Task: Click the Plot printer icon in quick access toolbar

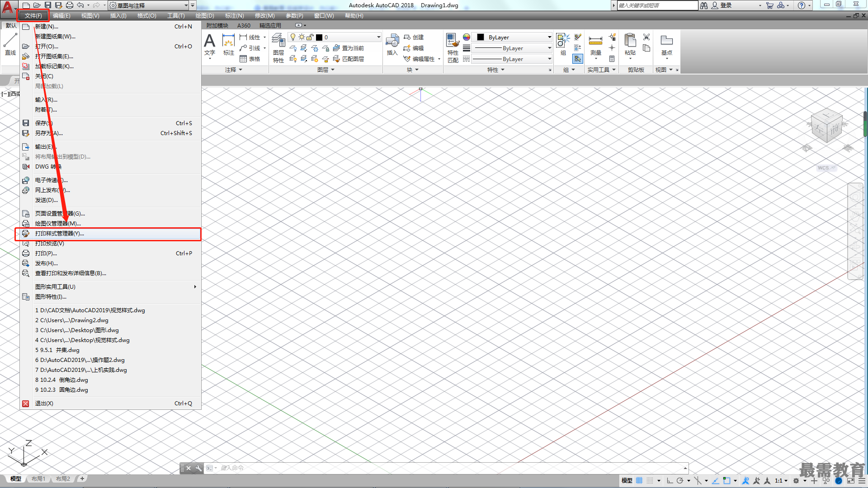Action: pos(70,5)
